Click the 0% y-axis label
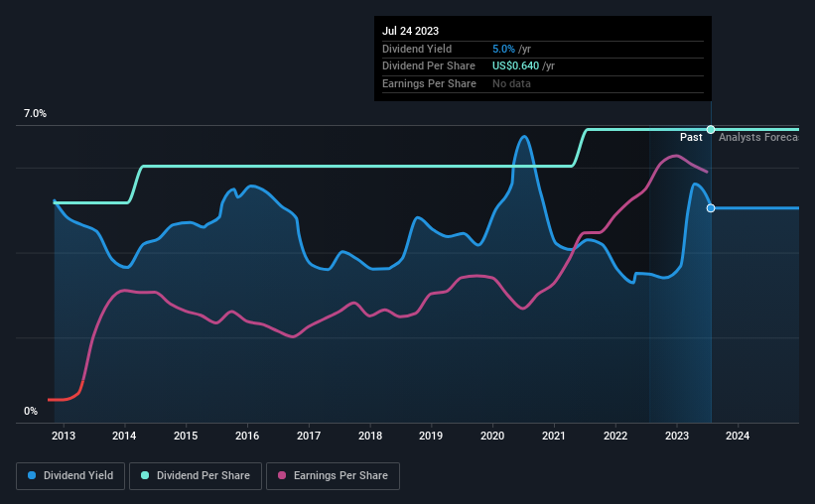815x504 pixels. point(31,411)
